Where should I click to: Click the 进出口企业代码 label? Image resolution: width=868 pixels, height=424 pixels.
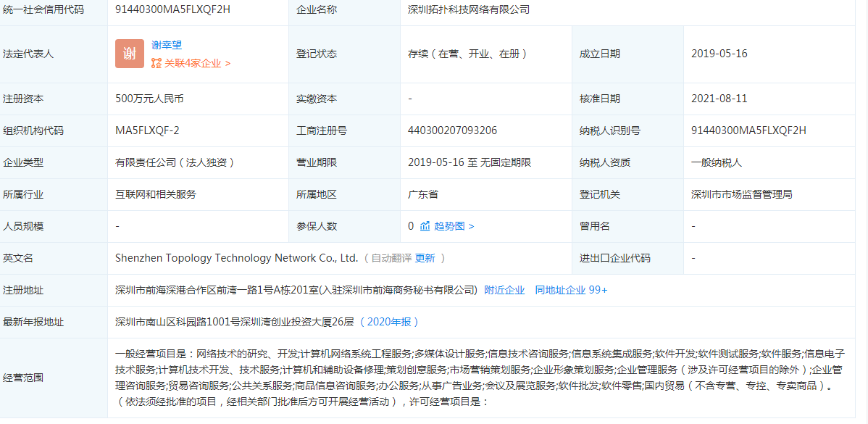point(614,258)
